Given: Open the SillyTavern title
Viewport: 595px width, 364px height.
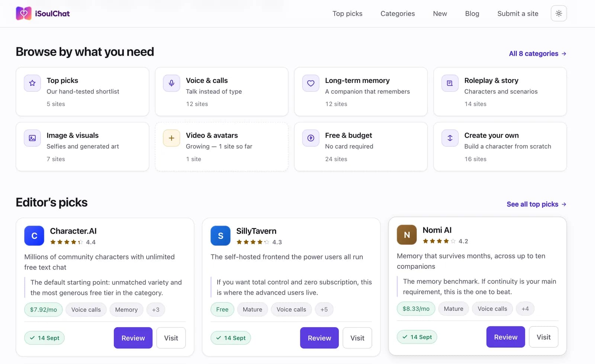Looking at the screenshot, I should click(256, 231).
